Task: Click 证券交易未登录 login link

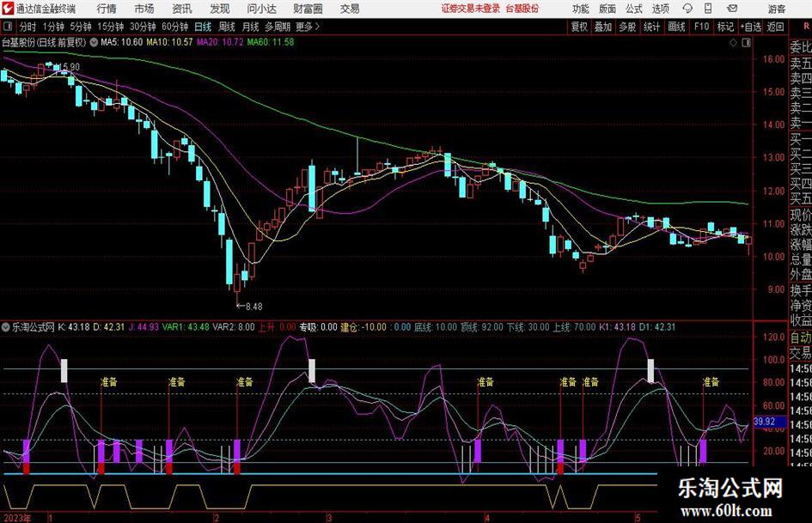Action: 471,9
